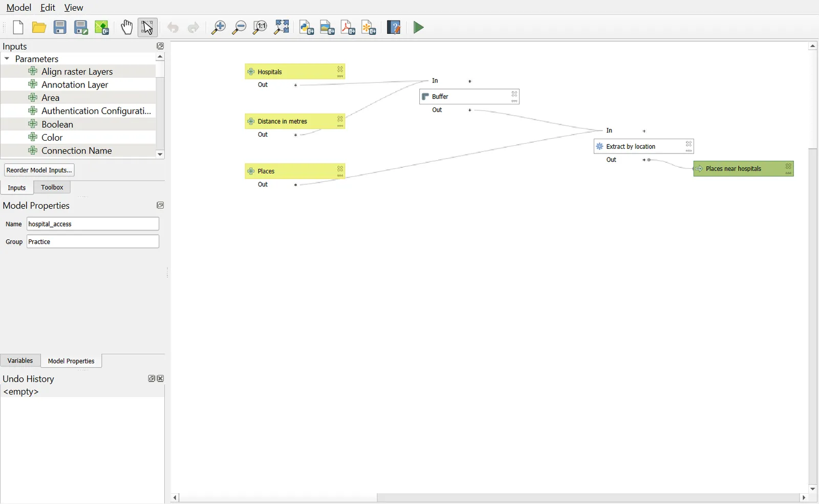
Task: Delete the Extract by location node
Action: 689,144
